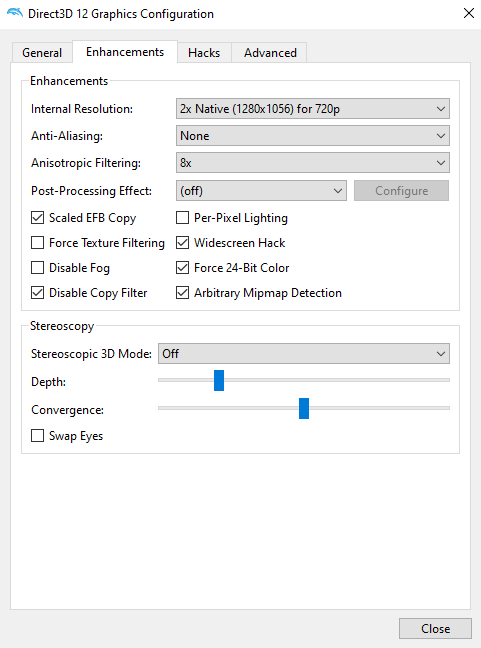Click the Dolphin icon in title bar
481x648 pixels.
click(15, 13)
